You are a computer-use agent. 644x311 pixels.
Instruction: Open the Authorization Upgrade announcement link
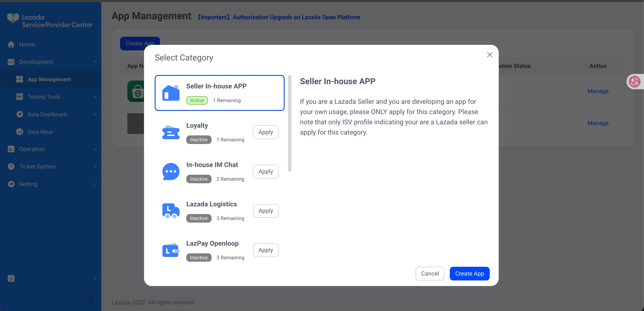click(x=279, y=17)
